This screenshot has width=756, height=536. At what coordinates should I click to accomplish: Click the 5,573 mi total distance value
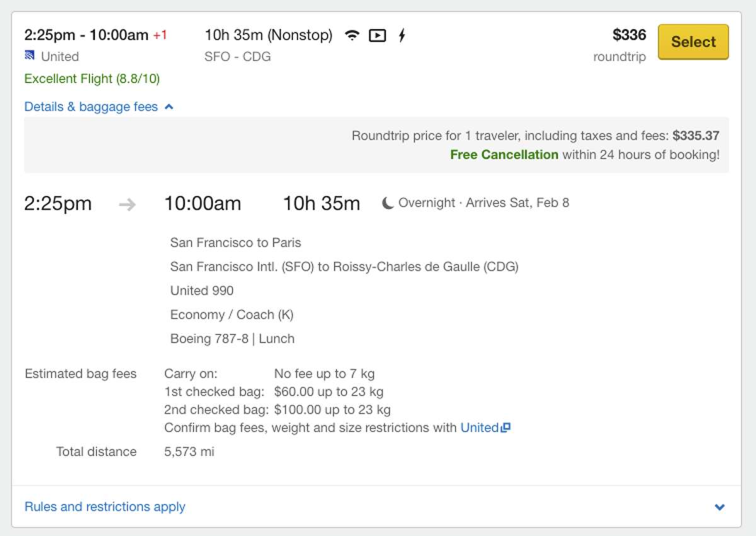click(189, 452)
